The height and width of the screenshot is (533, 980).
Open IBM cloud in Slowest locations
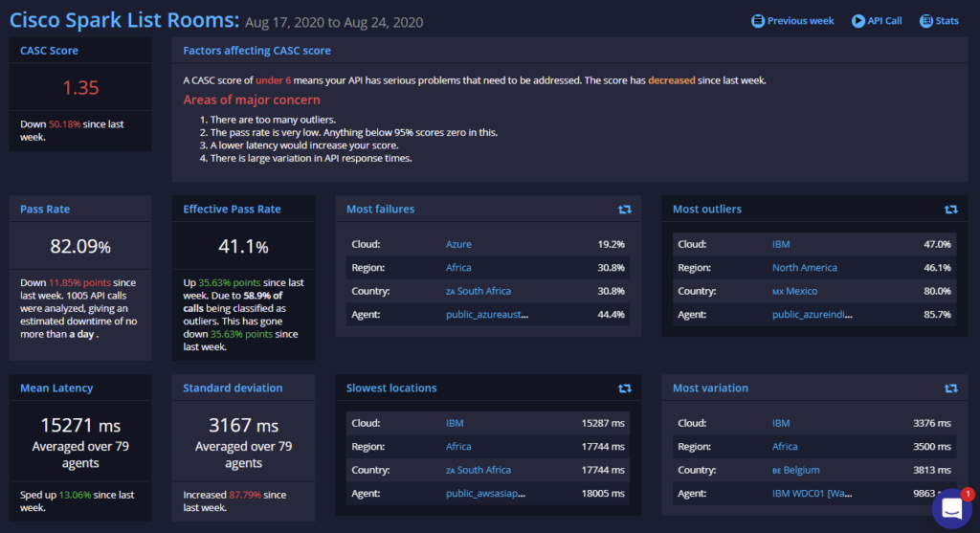[455, 423]
